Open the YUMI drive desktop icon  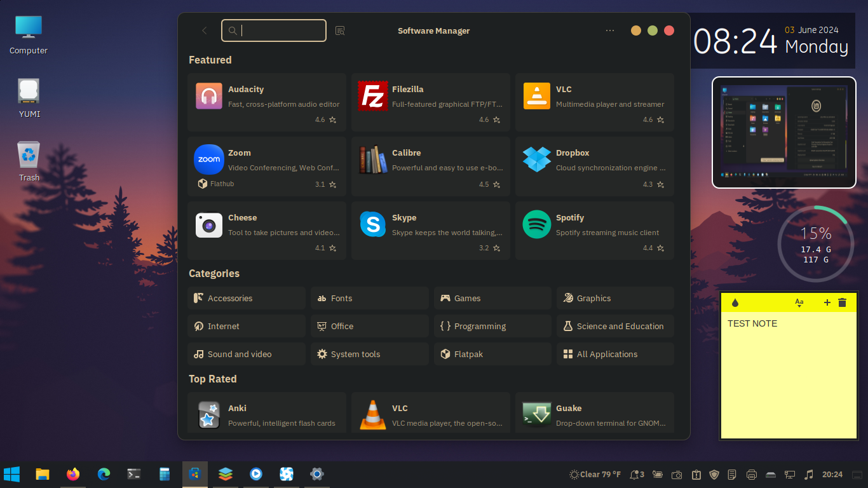click(x=29, y=98)
